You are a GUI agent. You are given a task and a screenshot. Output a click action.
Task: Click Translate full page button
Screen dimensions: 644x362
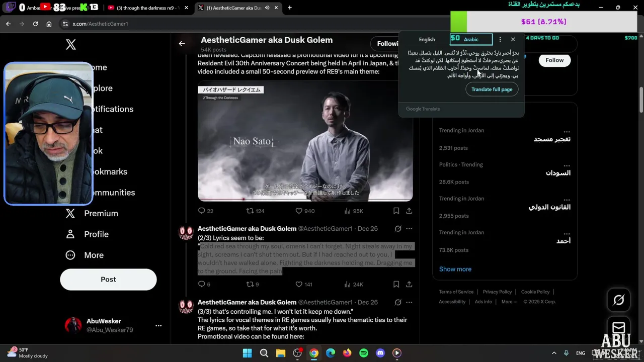pos(492,89)
